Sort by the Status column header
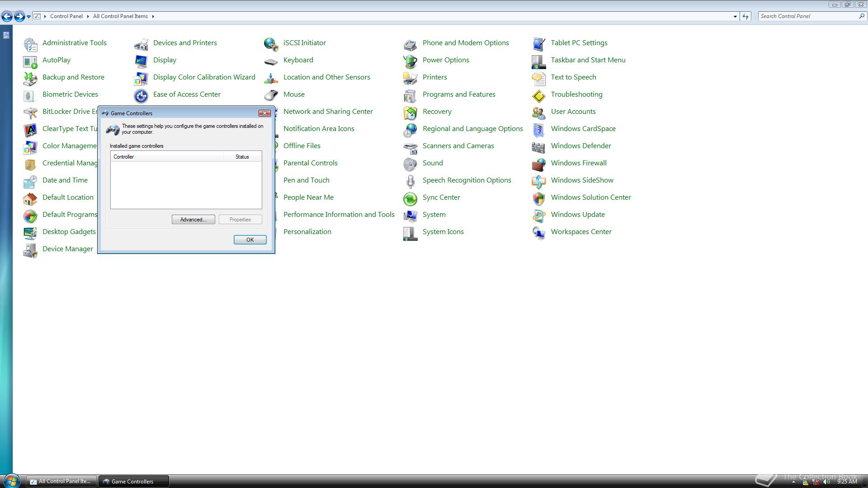Screen dimensions: 868x488 242,157
